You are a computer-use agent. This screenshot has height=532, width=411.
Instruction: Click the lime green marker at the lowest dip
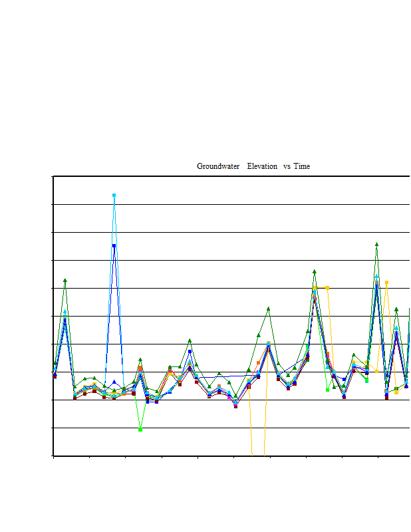point(140,430)
